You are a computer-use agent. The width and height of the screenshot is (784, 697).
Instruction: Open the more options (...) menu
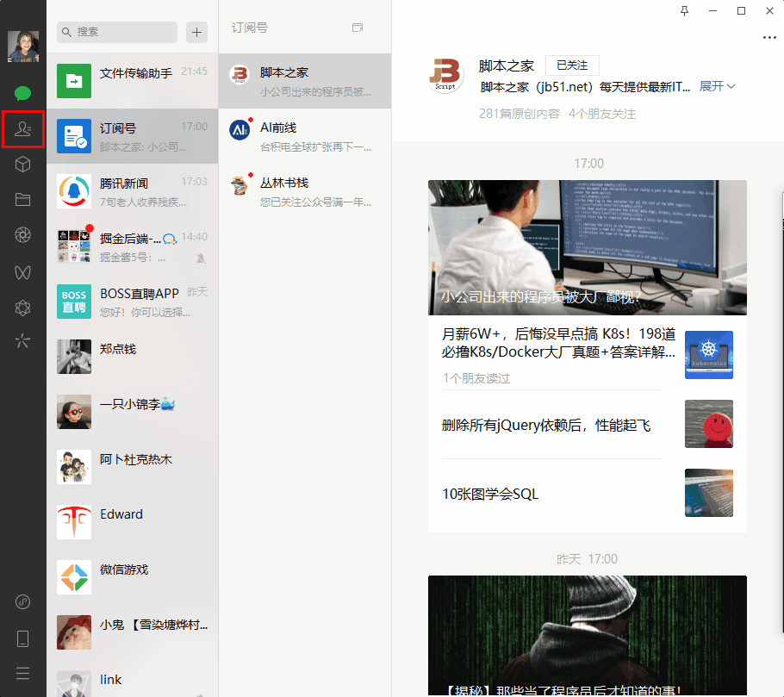(771, 37)
